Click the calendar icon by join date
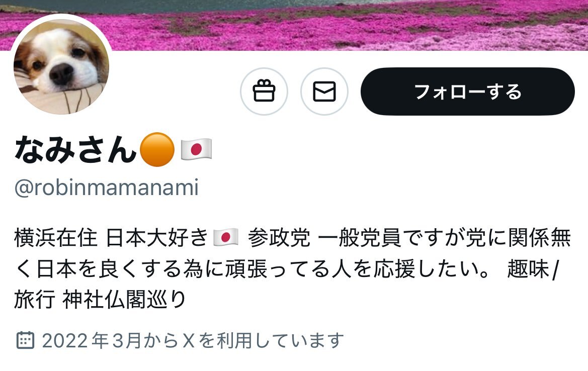The image size is (588, 371). (x=25, y=340)
